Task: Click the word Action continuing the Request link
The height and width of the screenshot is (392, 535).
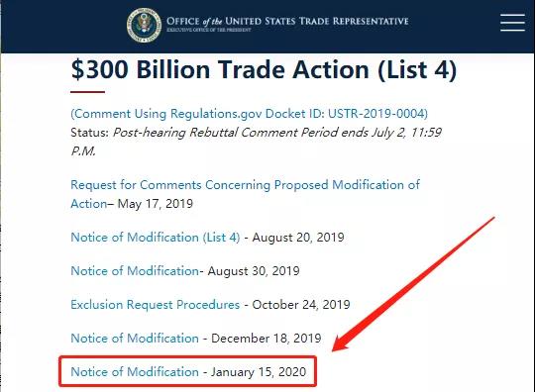Action: coord(89,204)
